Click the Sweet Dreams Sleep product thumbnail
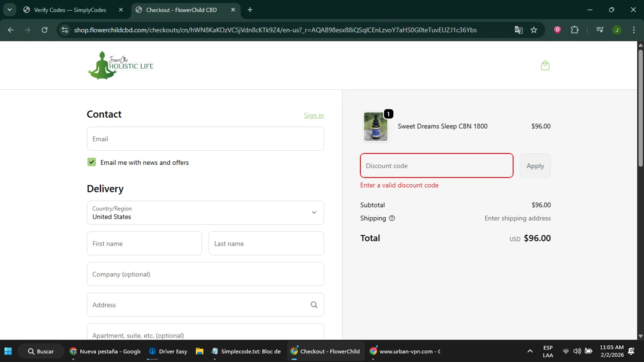This screenshot has height=362, width=644. pyautogui.click(x=376, y=127)
